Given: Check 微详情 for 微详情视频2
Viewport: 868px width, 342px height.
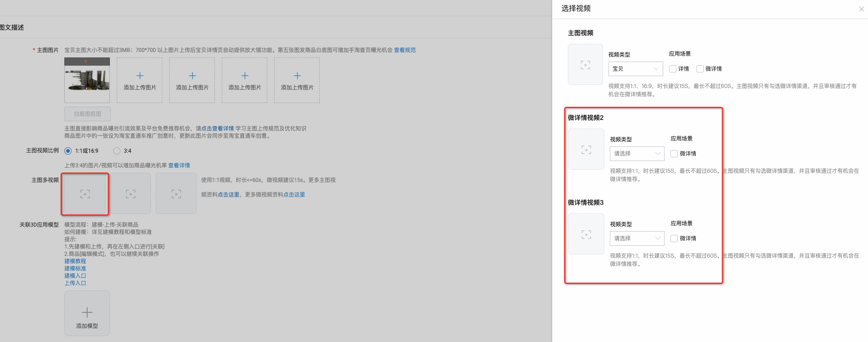Looking at the screenshot, I should click(674, 154).
